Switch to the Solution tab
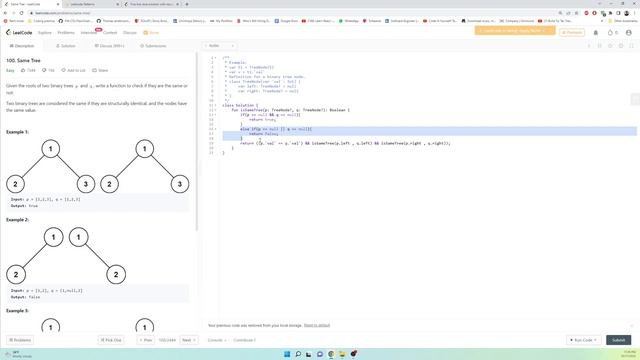 tap(66, 46)
